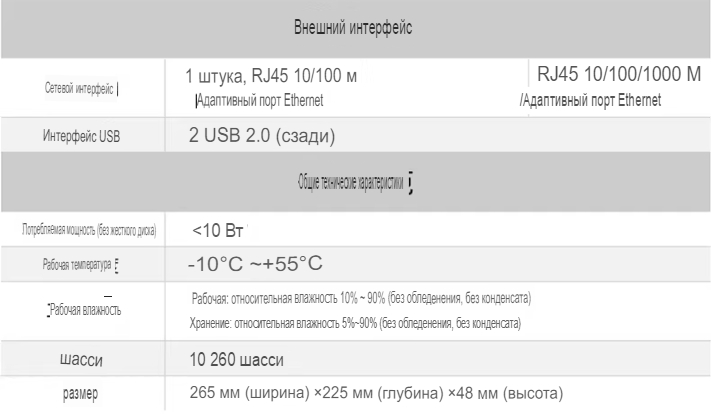
Task: Click 'RJ45 10/100/1000 М' cell
Action: coord(619,74)
